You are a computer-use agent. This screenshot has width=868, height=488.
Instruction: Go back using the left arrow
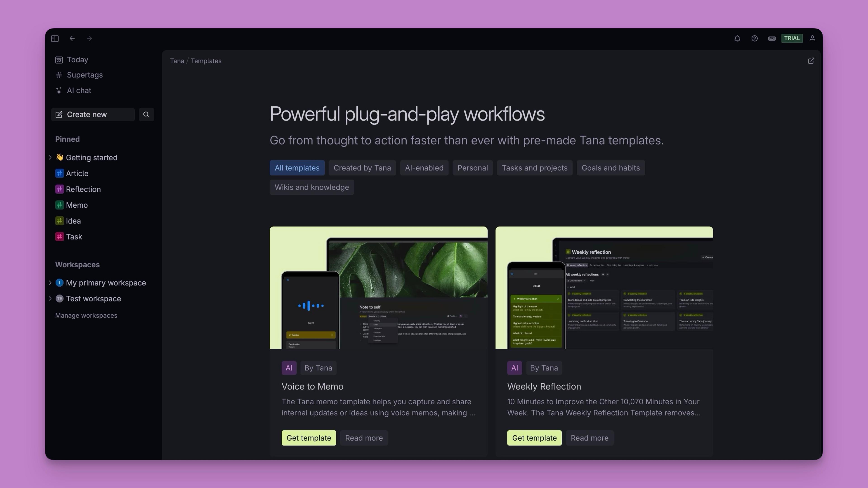[x=72, y=38]
